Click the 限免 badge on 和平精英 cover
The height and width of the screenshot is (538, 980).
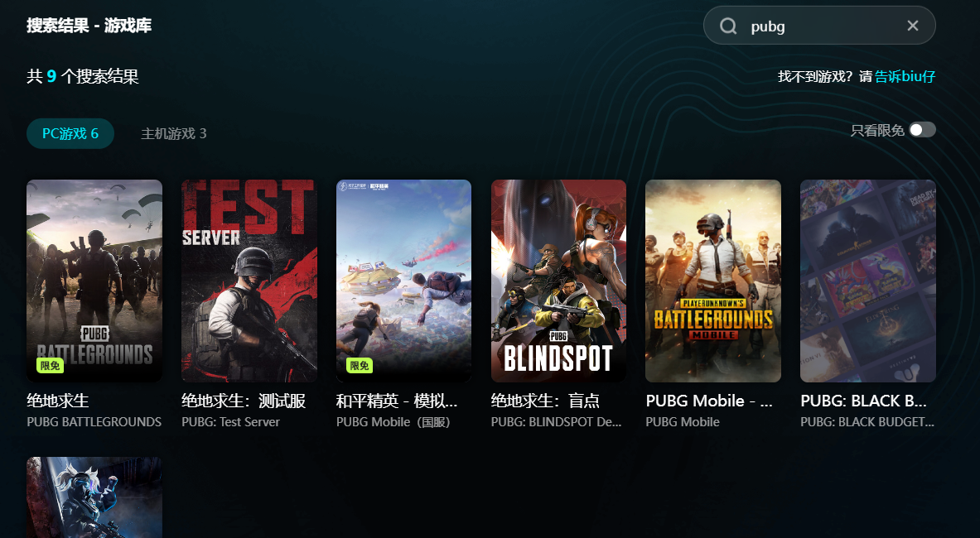(360, 366)
